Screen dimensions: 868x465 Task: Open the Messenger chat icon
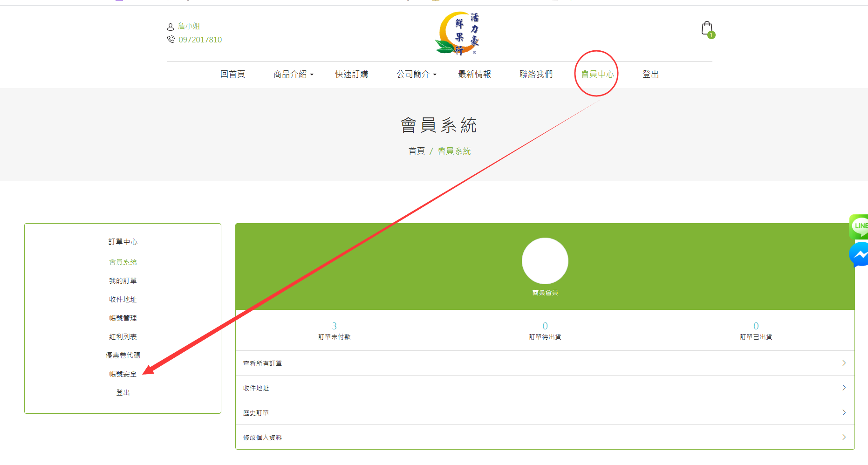coord(859,254)
